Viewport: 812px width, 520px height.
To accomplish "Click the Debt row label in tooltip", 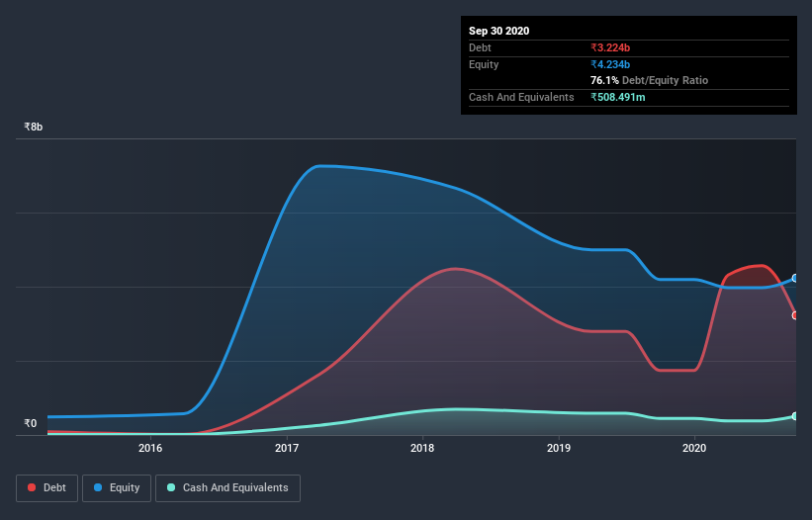I will (480, 47).
